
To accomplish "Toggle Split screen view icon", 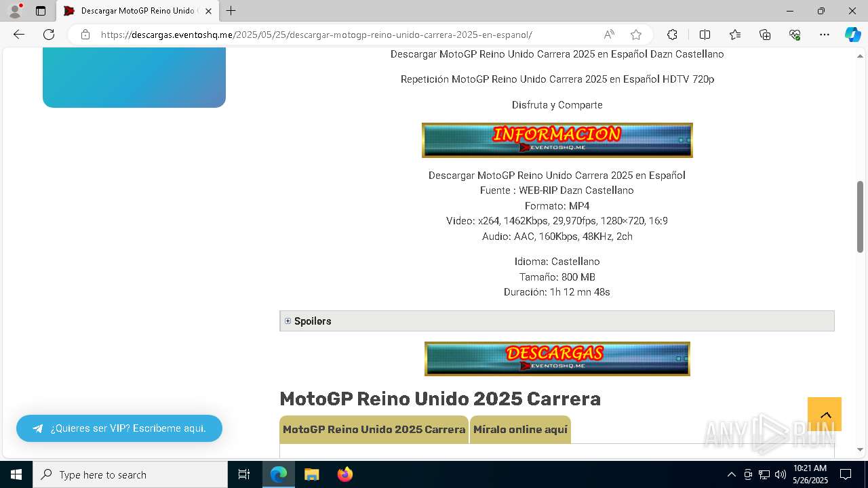I will (x=705, y=35).
